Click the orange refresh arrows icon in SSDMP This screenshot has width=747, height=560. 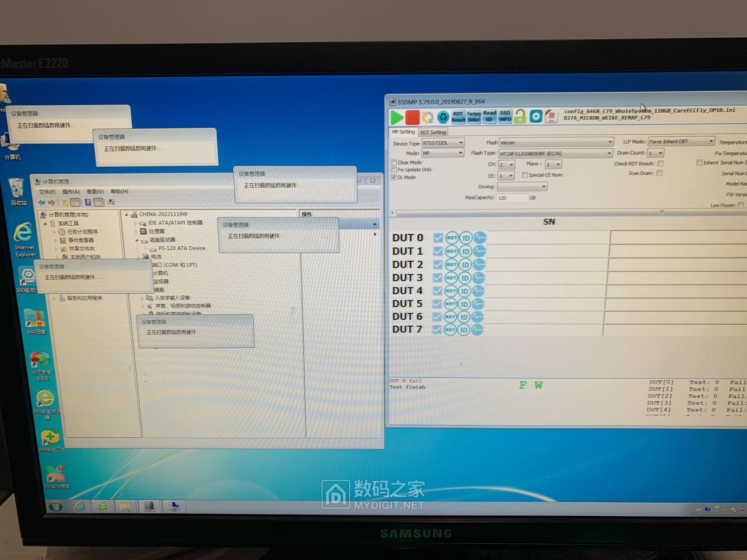tap(428, 117)
